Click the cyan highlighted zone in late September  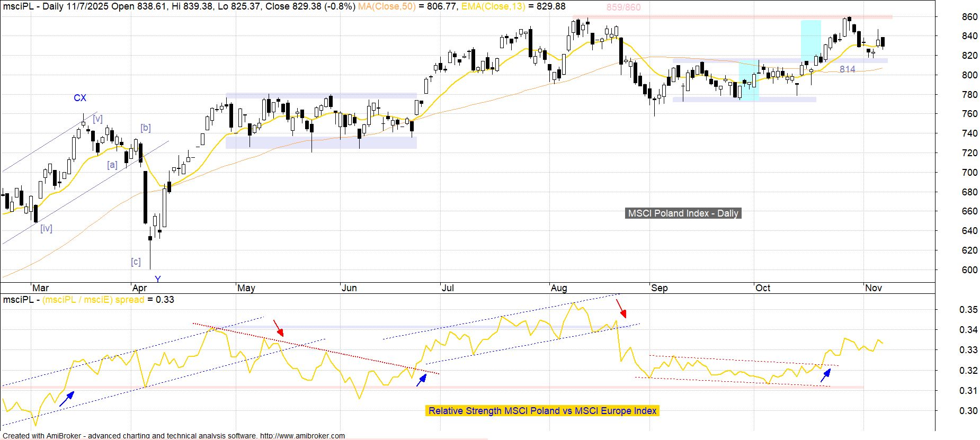coord(749,80)
